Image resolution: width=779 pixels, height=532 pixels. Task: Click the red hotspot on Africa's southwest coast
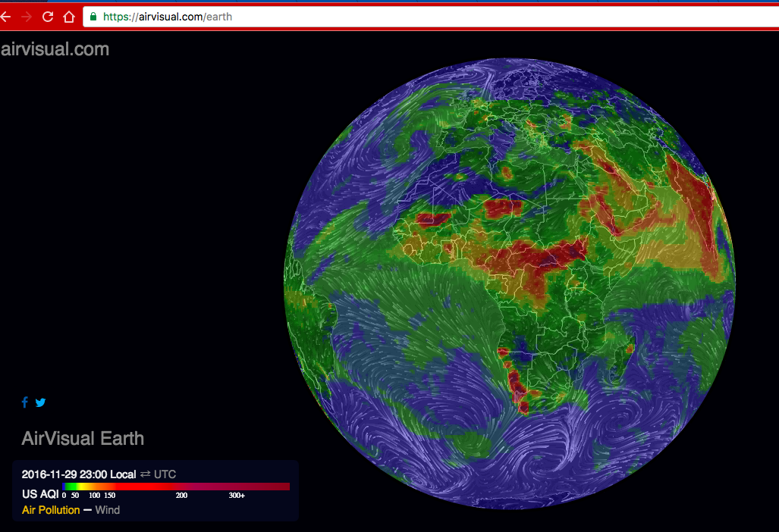(x=517, y=387)
